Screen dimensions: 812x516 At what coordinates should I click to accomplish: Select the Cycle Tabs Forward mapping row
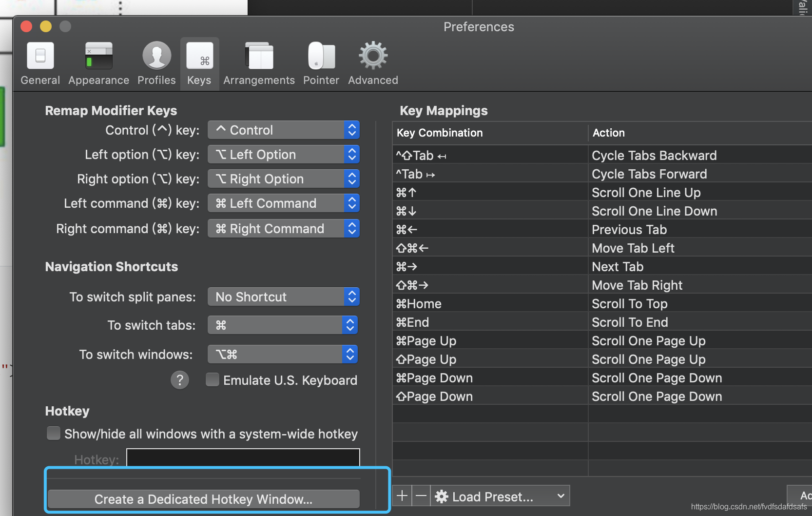click(602, 174)
